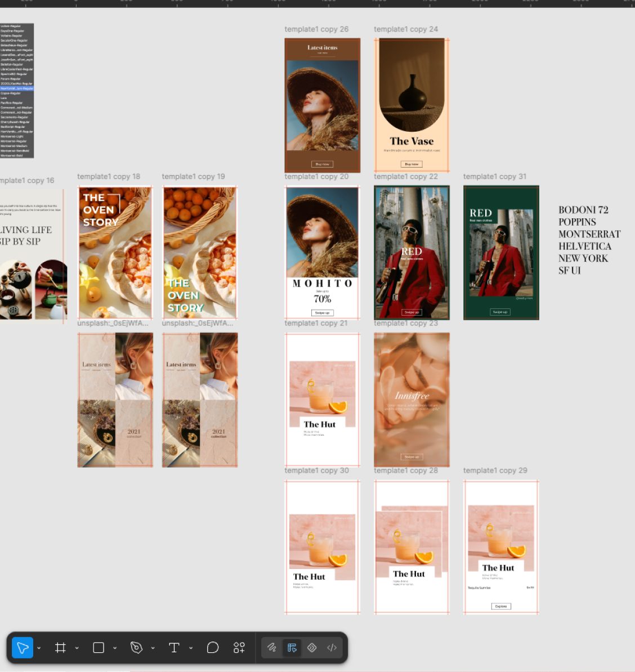
Task: Select The Vase heading text
Action: 412,141
